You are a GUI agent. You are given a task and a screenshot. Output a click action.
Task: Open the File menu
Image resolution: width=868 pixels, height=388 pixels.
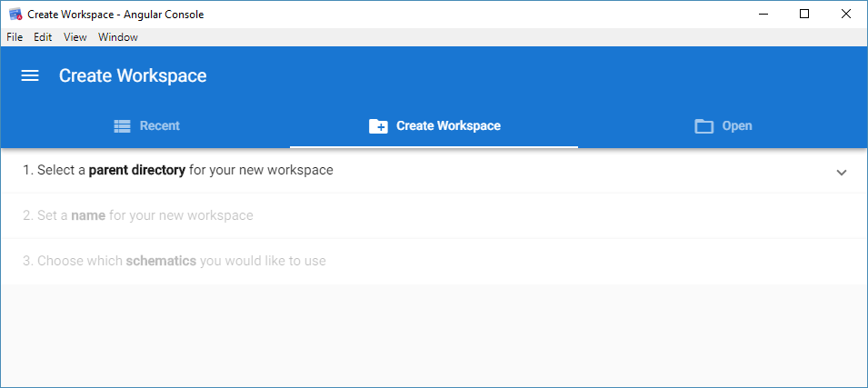tap(15, 37)
